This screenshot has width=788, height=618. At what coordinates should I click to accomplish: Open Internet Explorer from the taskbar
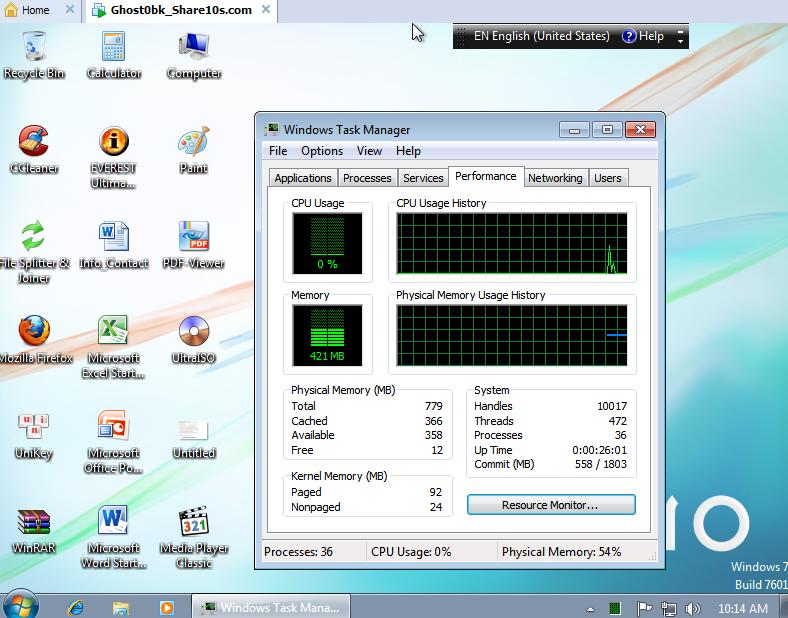(76, 608)
